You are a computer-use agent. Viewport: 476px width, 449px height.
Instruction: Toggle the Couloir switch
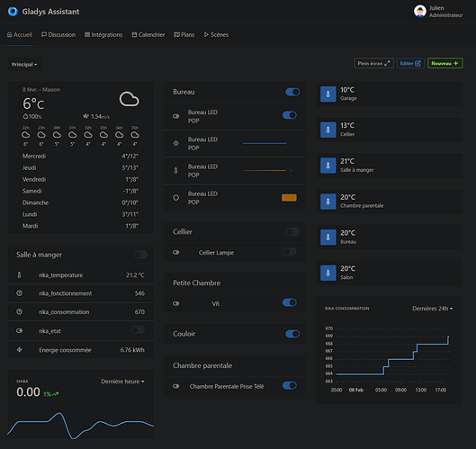pos(292,334)
